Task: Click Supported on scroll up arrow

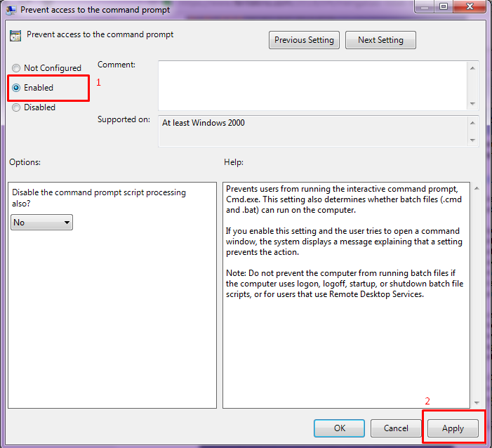Action: pos(472,122)
